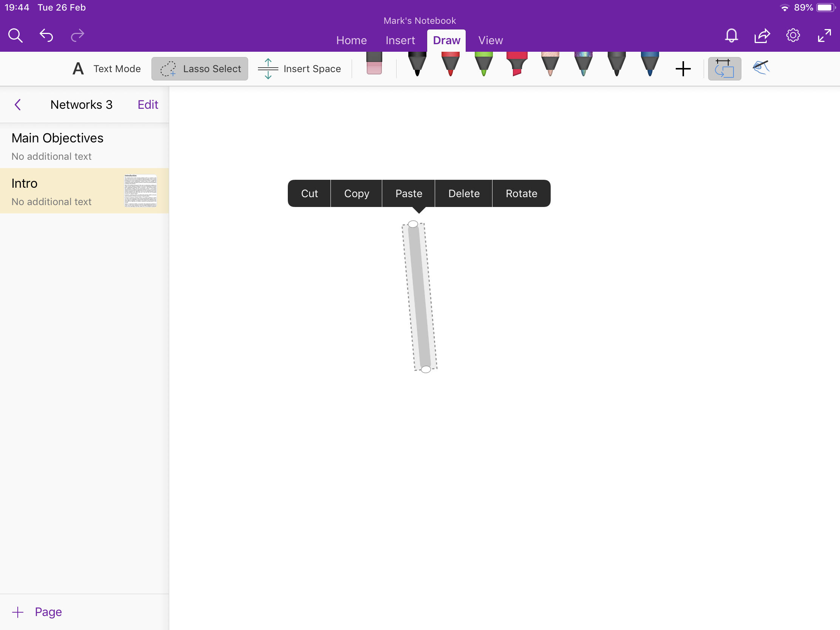Open the View tab

coord(490,40)
